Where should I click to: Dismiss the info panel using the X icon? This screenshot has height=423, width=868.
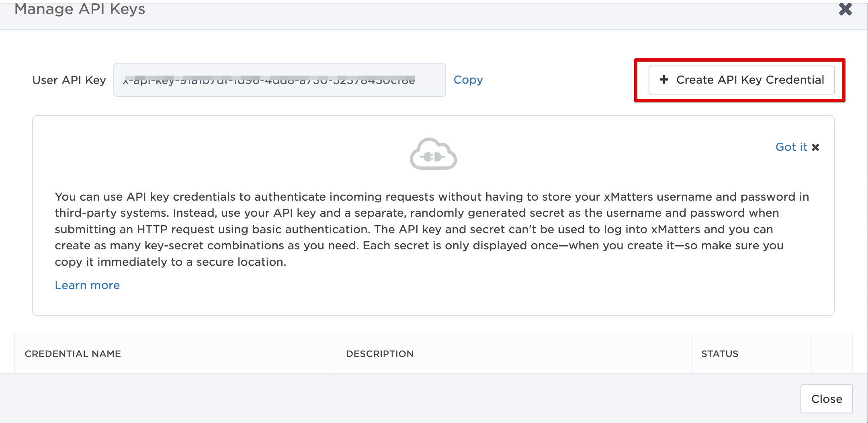click(x=815, y=148)
